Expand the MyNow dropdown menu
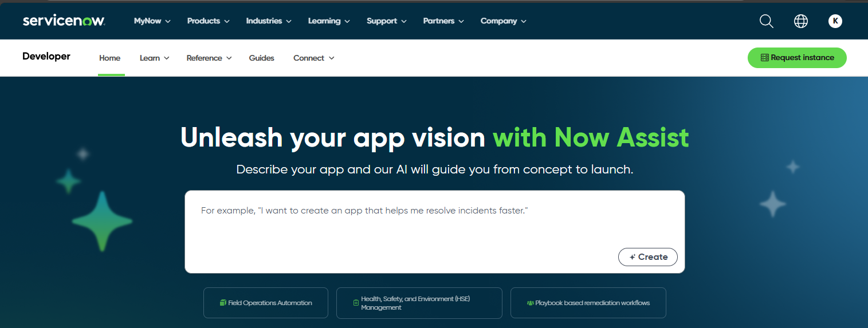Image resolution: width=868 pixels, height=328 pixels. 152,21
